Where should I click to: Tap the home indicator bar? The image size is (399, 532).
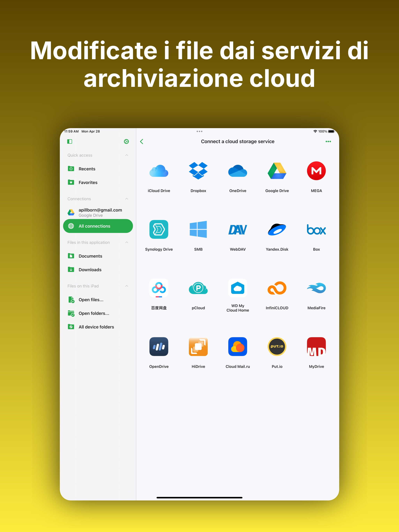tap(199, 498)
